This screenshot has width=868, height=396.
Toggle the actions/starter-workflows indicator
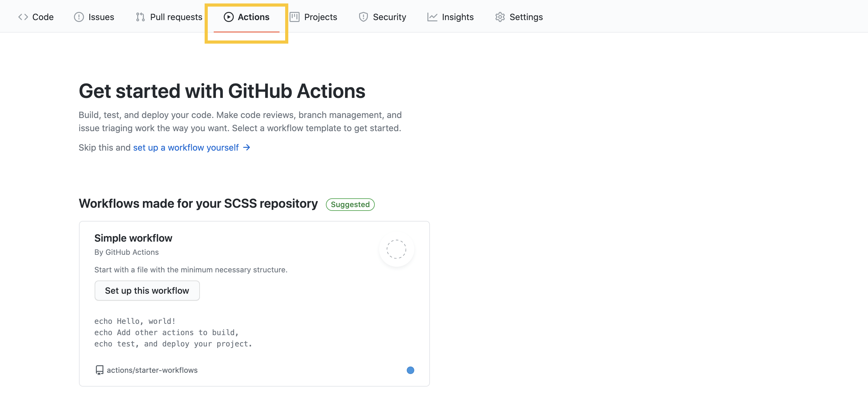coord(410,369)
